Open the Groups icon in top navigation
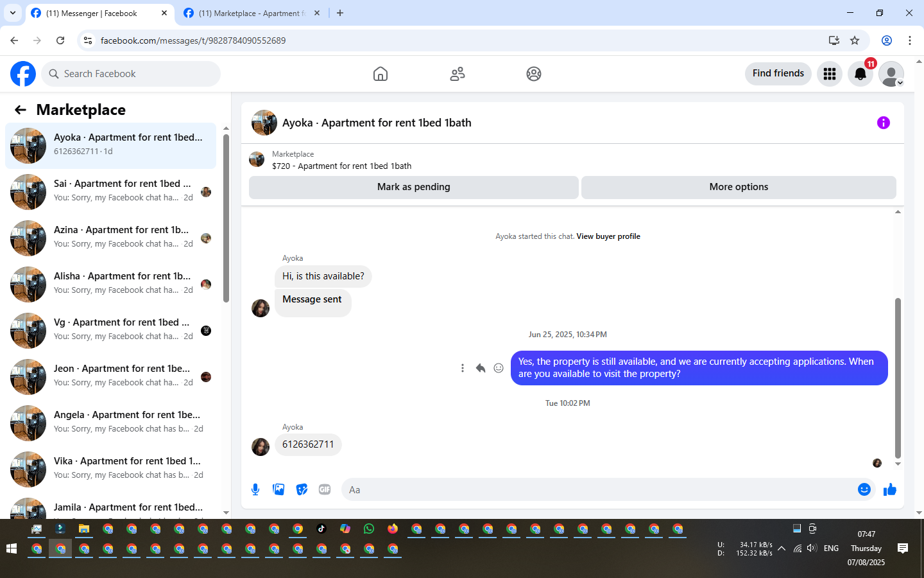 tap(534, 74)
